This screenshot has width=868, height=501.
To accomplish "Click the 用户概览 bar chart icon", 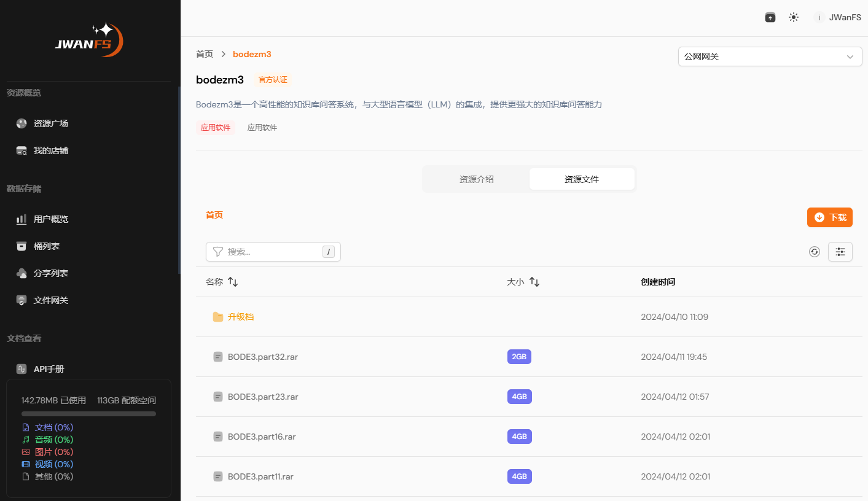I will pos(22,219).
